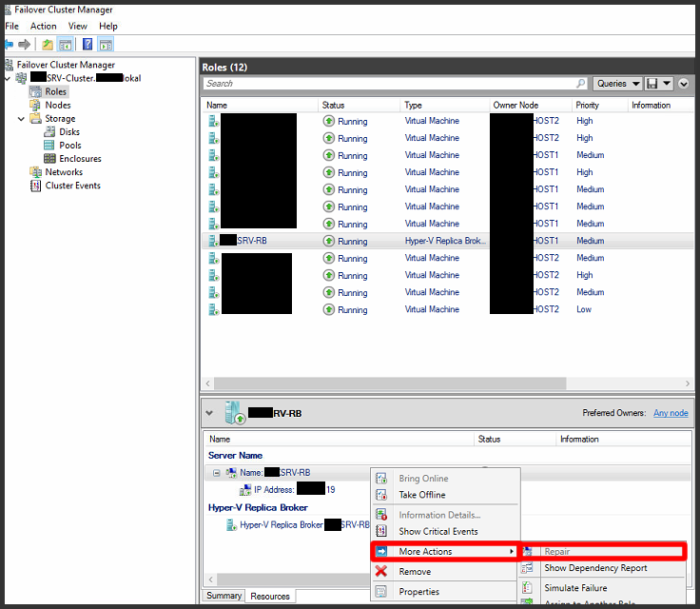Collapse the Storage tree node
This screenshot has height=609, width=700.
21,119
